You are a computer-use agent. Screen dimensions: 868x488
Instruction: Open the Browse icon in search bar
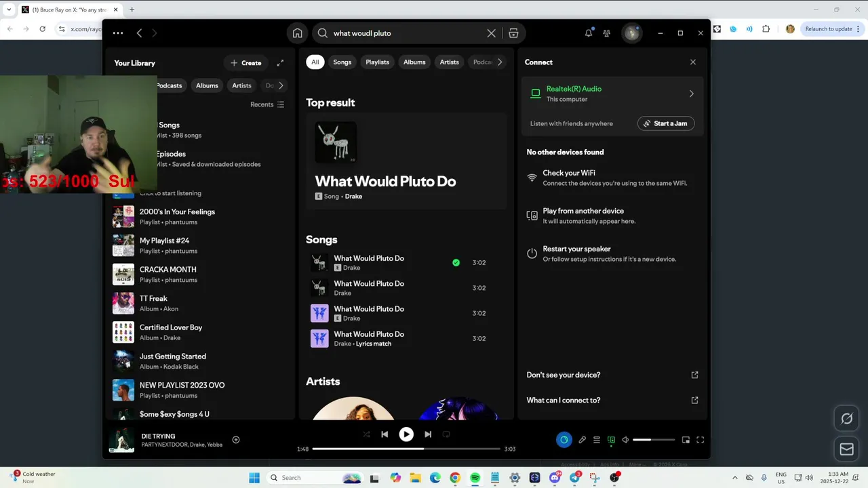513,33
